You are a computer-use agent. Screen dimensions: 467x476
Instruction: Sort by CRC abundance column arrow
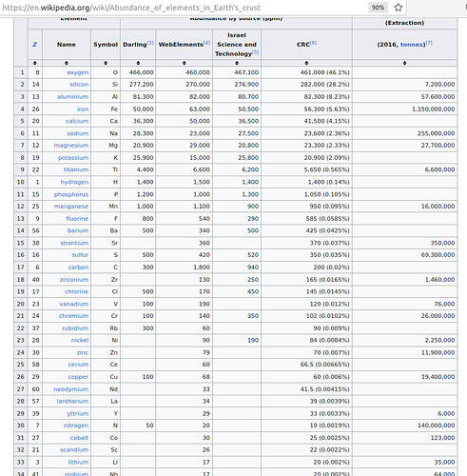306,63
